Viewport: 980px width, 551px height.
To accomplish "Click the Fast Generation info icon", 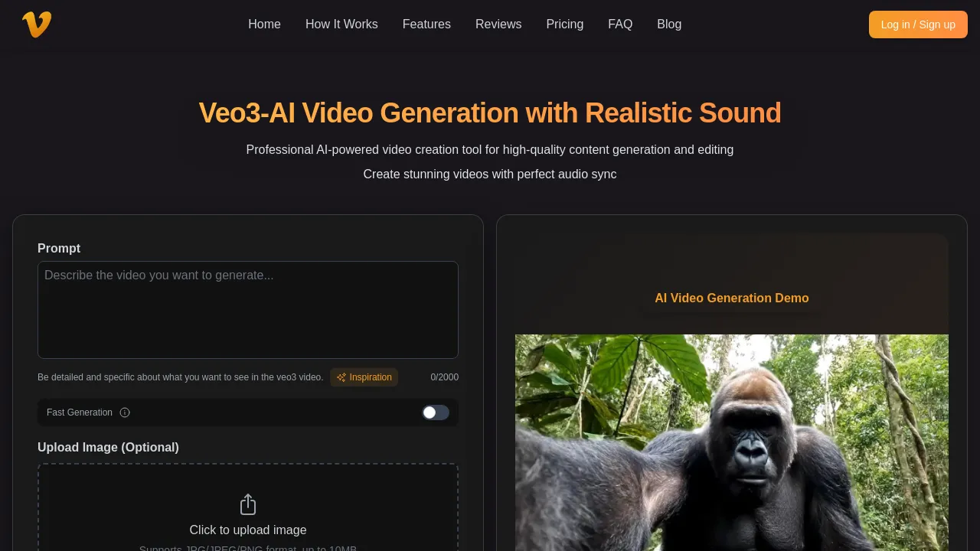I will [x=125, y=412].
